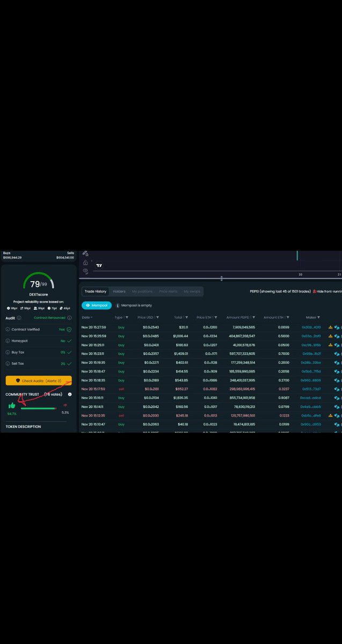
Task: Click the warning icon in 15:27:59 row
Action: tap(331, 327)
